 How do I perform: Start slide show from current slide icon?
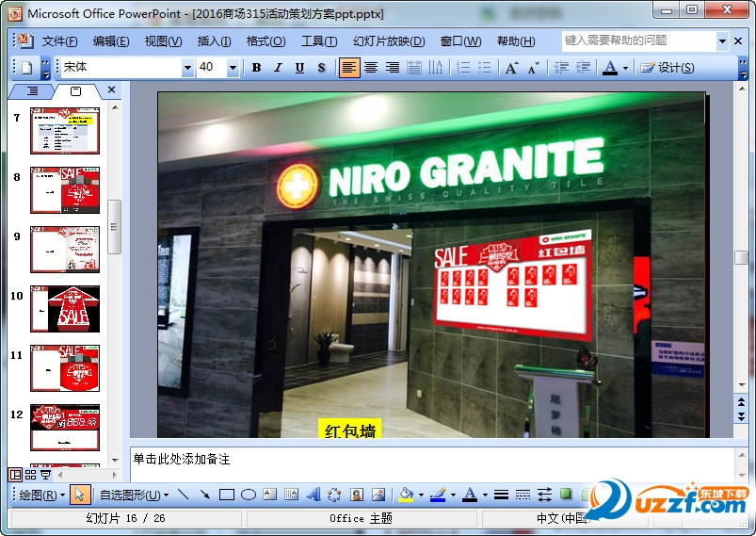[x=45, y=475]
